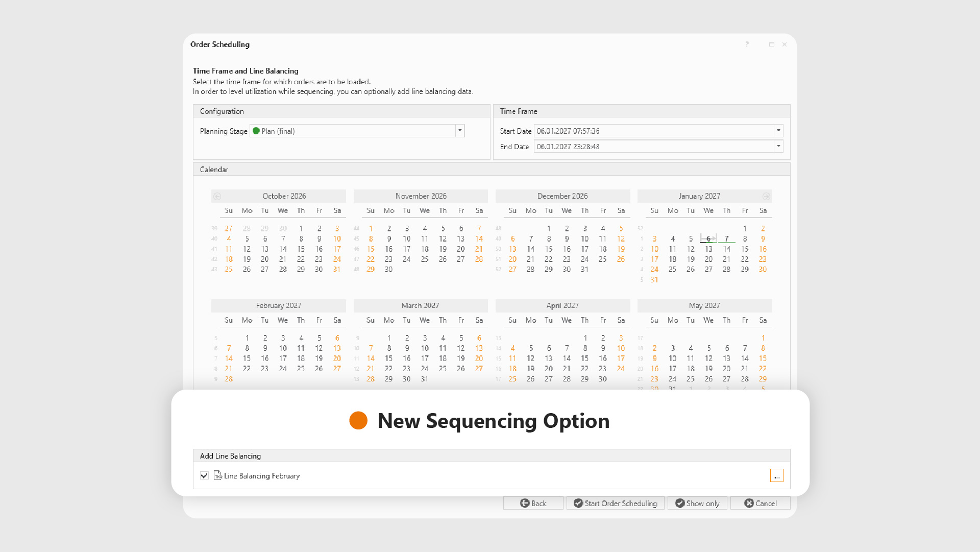Select December 25 in the 2026 calendar
This screenshot has height=552, width=980.
pyautogui.click(x=603, y=259)
